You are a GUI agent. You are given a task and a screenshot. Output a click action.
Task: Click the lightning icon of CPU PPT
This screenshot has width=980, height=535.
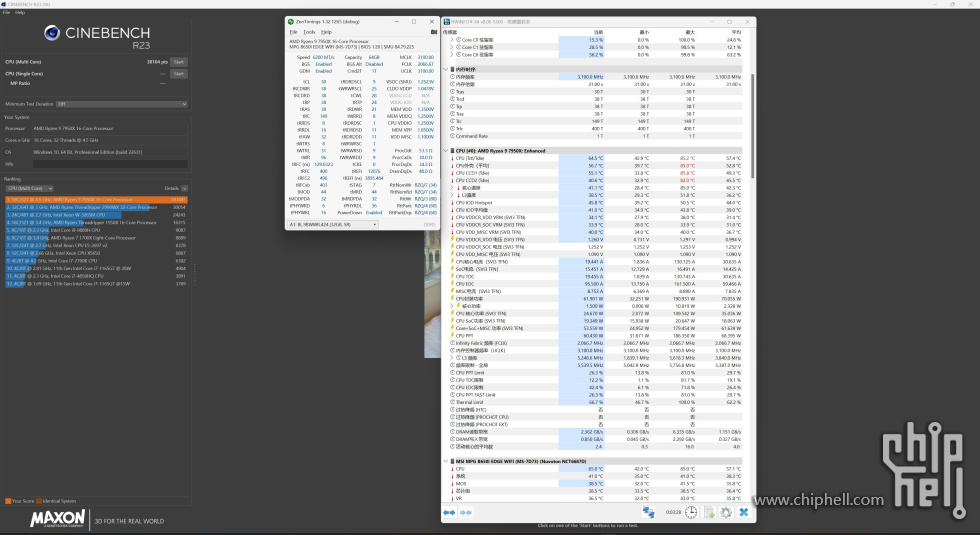[452, 336]
